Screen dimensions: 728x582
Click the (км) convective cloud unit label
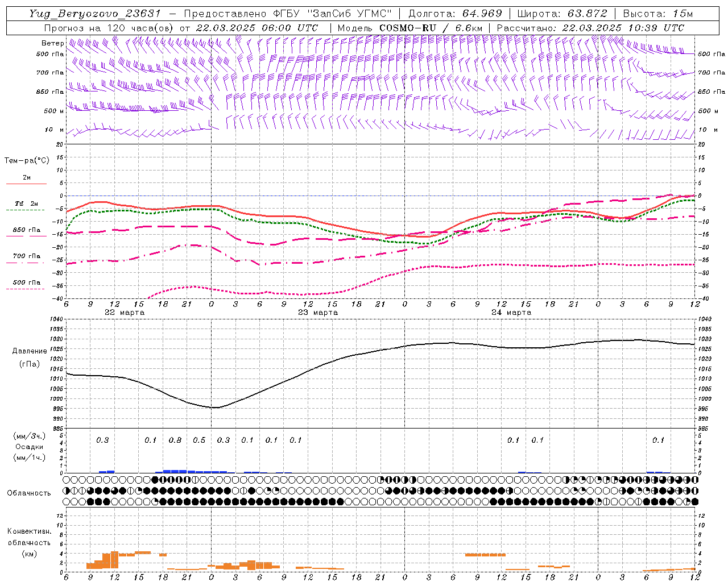[29, 554]
